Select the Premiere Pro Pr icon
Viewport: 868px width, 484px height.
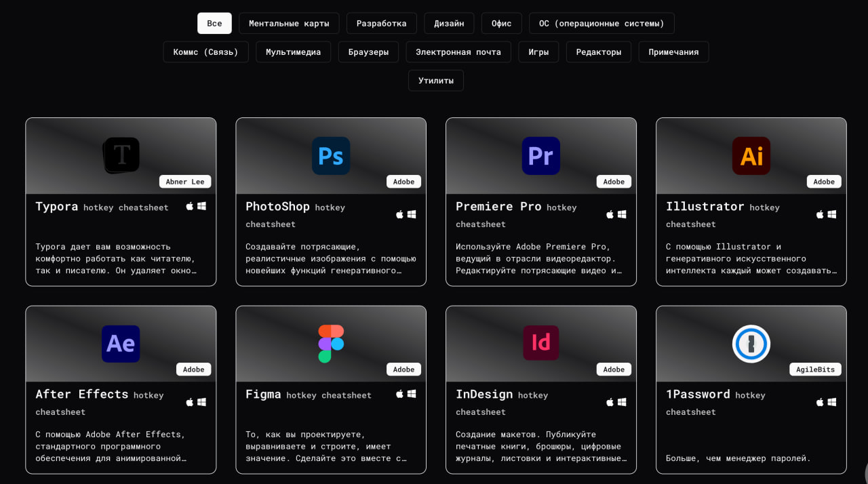(x=540, y=156)
